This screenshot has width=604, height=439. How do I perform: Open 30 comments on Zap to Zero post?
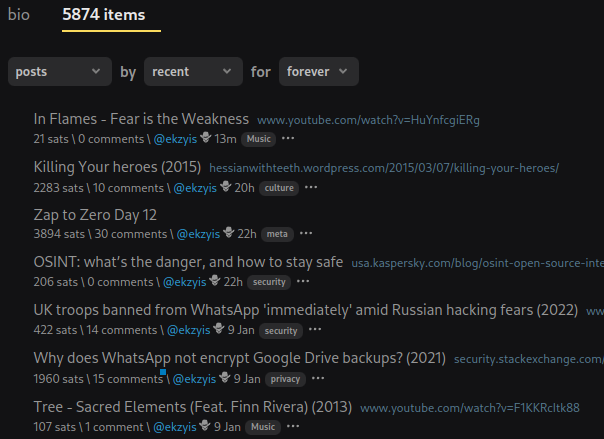(130, 234)
